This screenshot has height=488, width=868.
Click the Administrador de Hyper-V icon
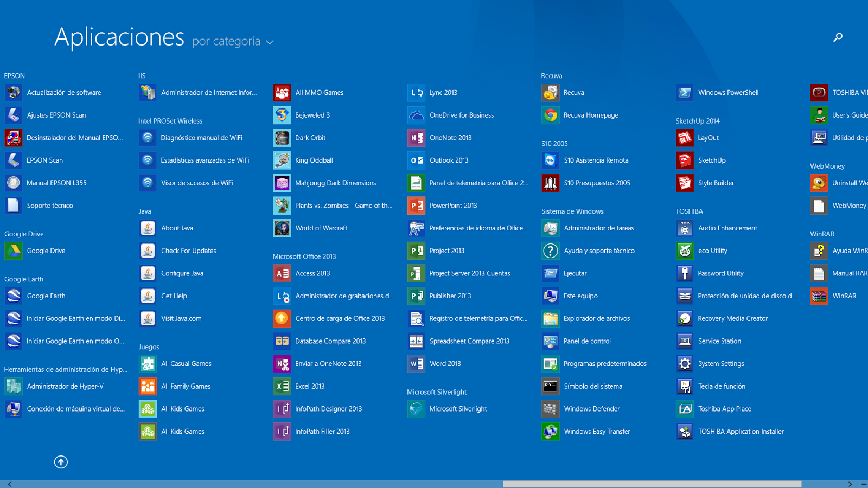point(14,386)
